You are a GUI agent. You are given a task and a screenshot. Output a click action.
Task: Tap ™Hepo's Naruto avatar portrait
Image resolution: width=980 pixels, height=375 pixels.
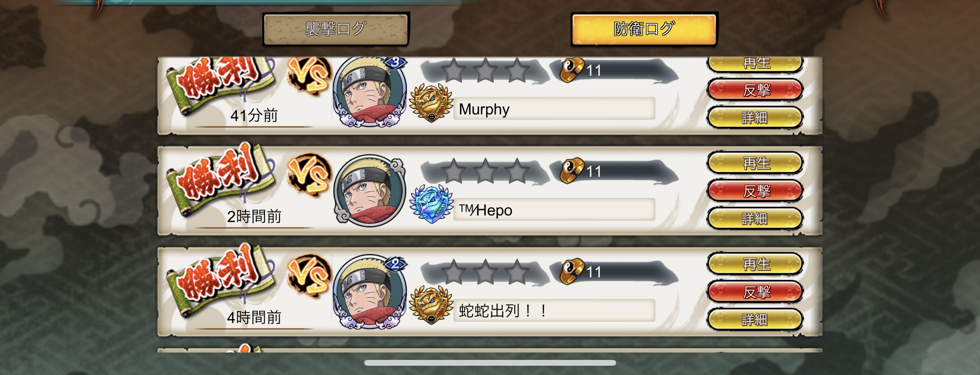(x=370, y=191)
